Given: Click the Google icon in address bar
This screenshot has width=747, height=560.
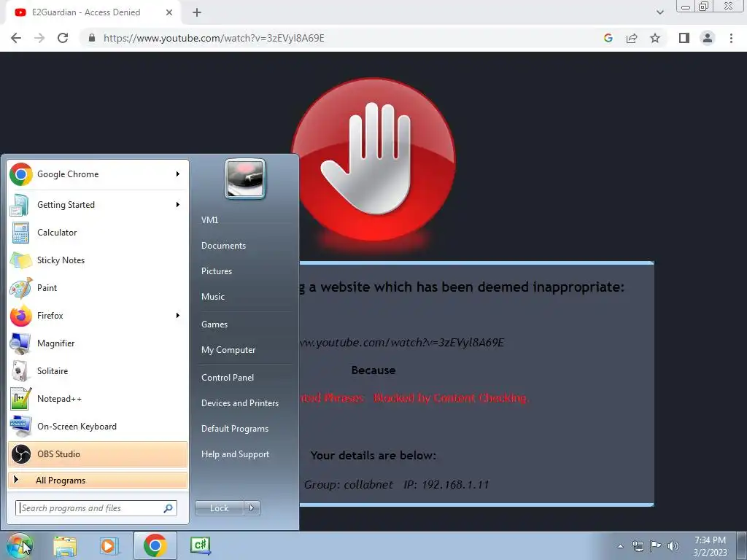Looking at the screenshot, I should coord(608,38).
